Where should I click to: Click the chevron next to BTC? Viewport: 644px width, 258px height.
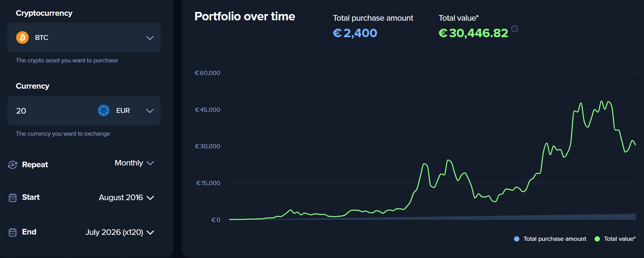click(150, 38)
